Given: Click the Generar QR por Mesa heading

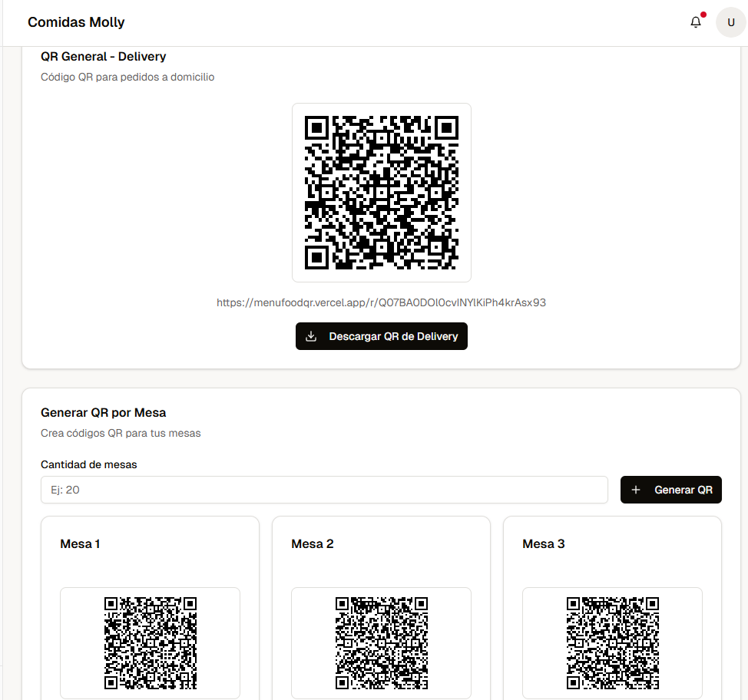Looking at the screenshot, I should (104, 412).
